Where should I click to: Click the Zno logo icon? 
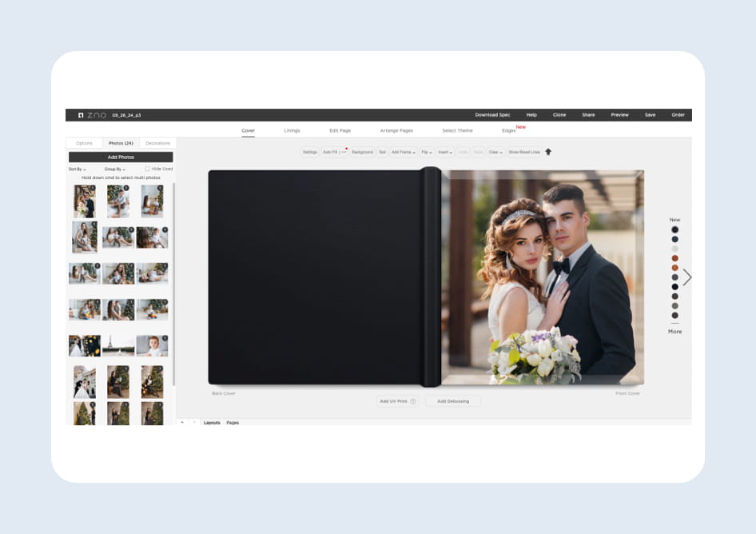[81, 115]
